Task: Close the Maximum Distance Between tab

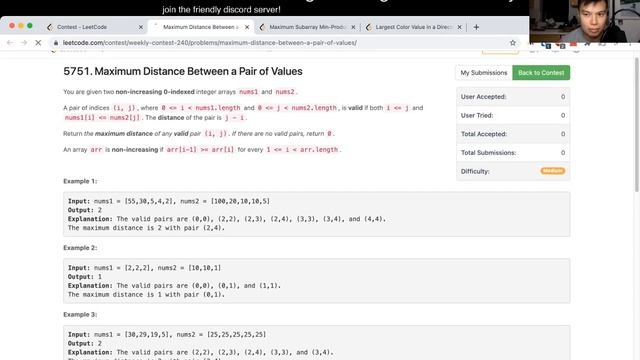Action: (x=247, y=27)
